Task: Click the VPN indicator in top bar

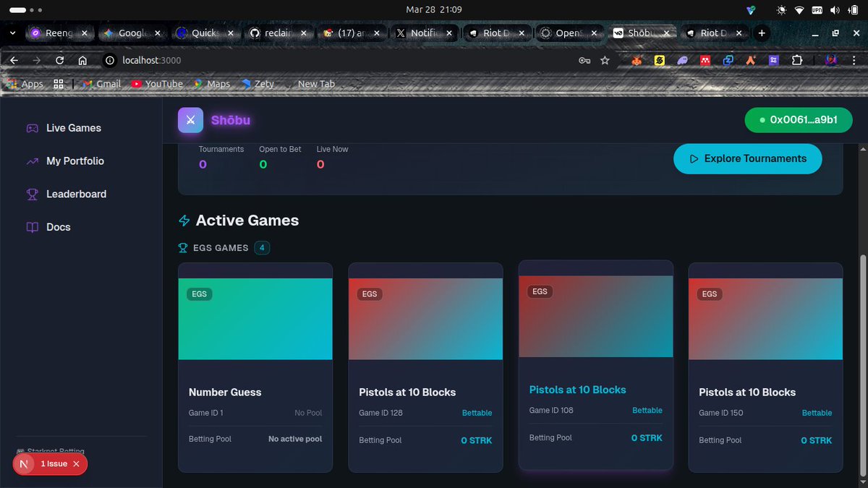Action: point(817,10)
